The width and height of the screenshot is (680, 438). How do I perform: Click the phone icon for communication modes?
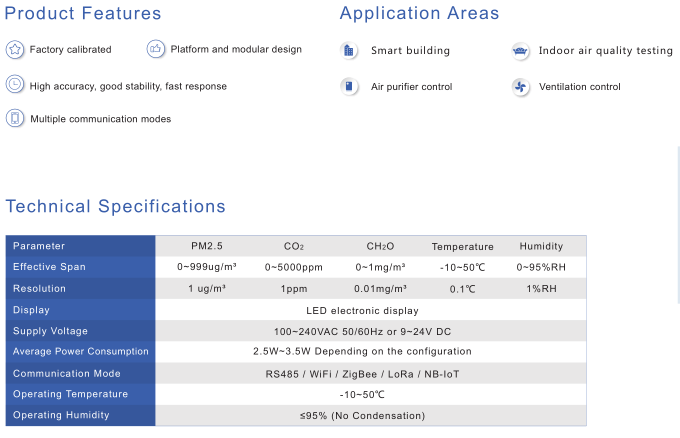point(15,118)
